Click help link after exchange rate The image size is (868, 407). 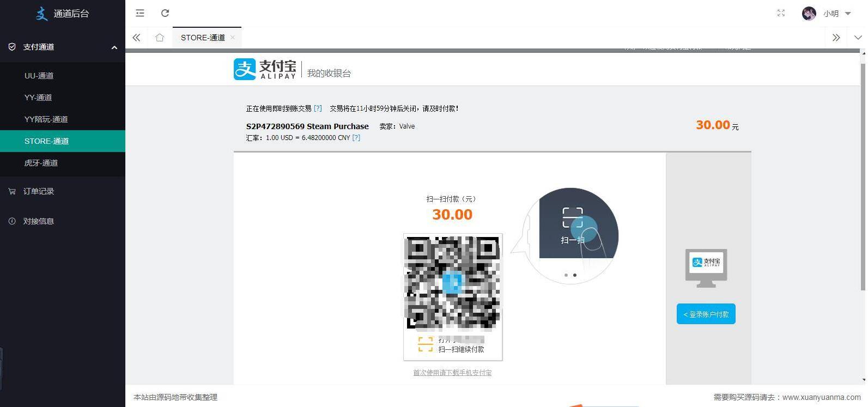click(356, 138)
